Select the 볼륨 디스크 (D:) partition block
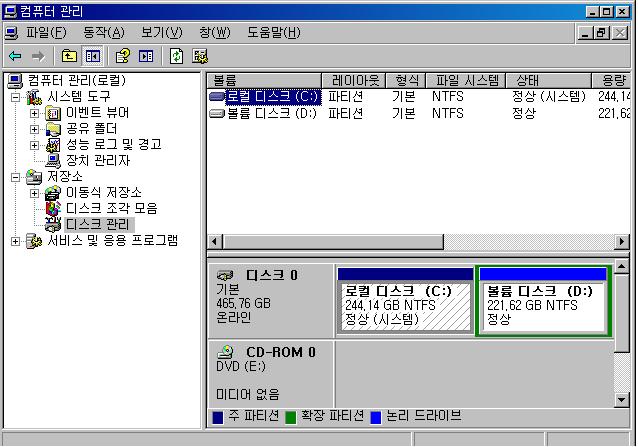The width and height of the screenshot is (638, 447). coord(543,301)
